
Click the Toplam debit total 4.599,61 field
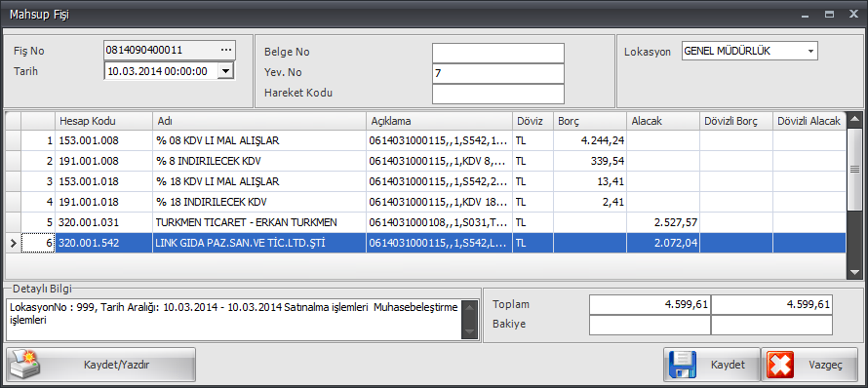[650, 304]
